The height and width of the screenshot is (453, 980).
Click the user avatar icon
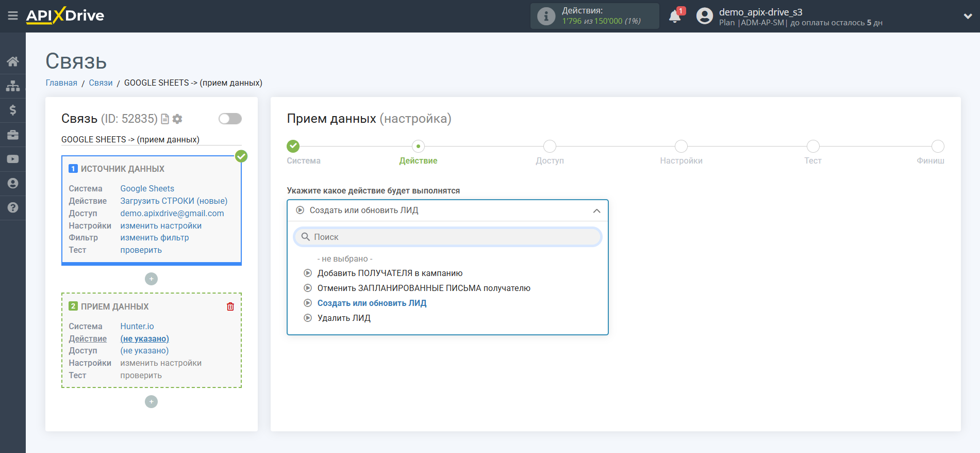tap(704, 16)
